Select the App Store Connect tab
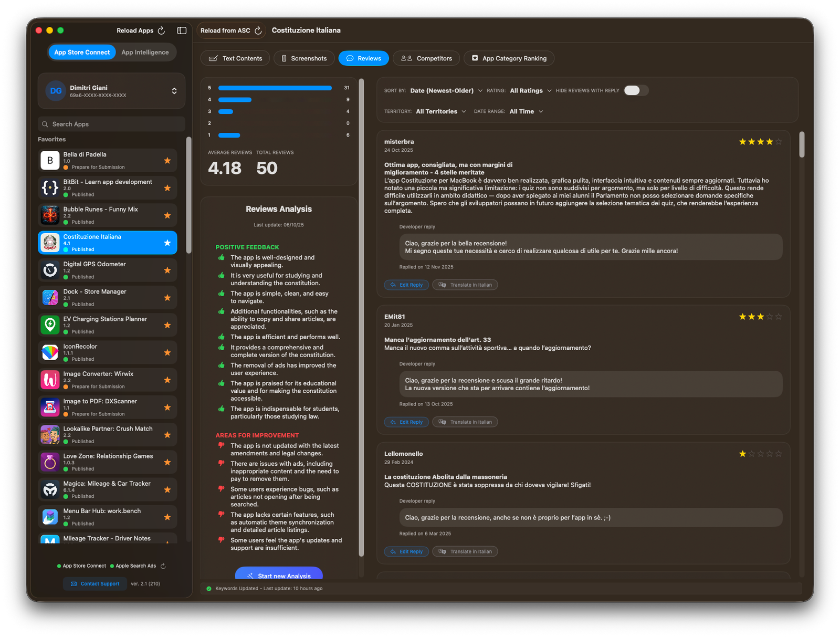The image size is (840, 637). click(x=81, y=52)
